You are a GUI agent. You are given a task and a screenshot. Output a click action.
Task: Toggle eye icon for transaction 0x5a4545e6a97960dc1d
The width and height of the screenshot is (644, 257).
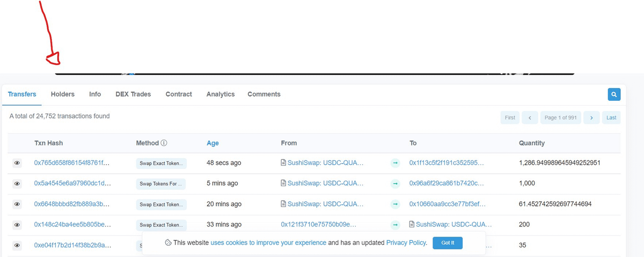click(17, 183)
